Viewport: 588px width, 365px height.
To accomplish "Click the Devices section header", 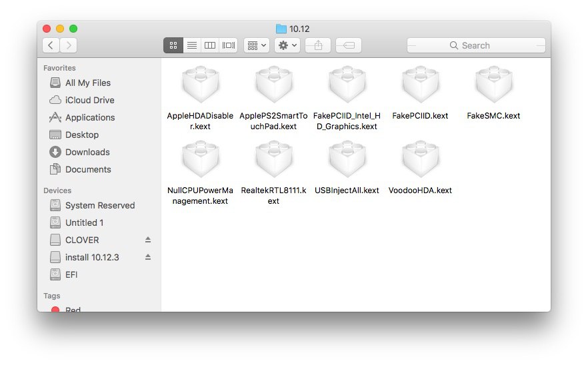I will point(57,190).
